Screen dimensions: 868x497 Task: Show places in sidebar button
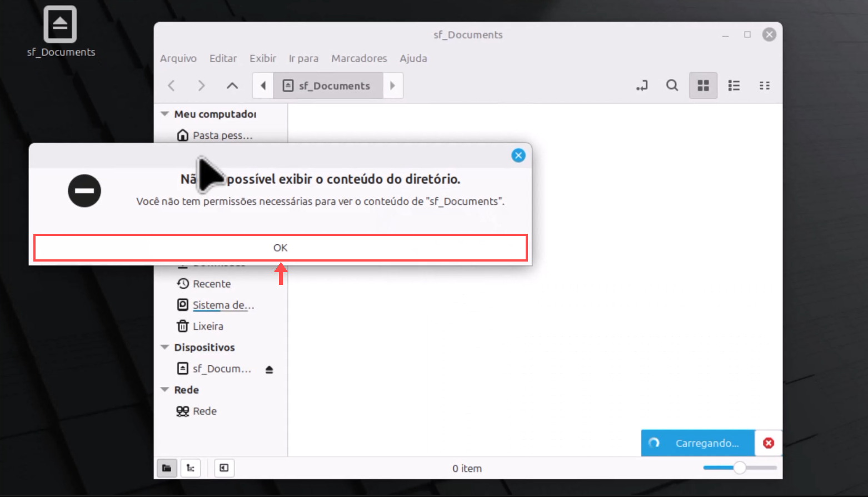pyautogui.click(x=167, y=468)
